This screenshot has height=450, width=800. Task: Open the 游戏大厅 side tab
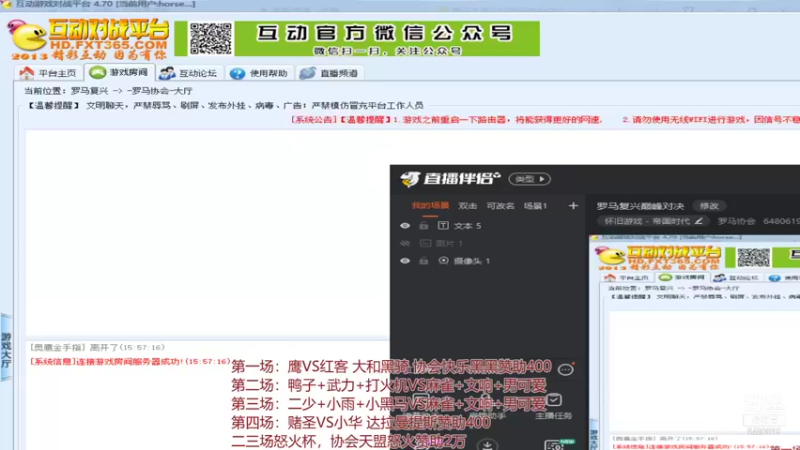click(x=6, y=348)
